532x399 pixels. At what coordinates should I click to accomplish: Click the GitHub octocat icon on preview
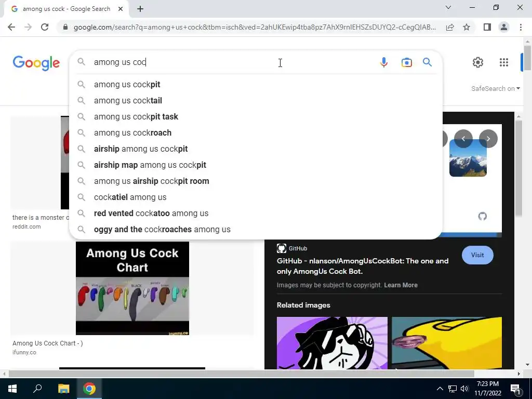coord(483,216)
